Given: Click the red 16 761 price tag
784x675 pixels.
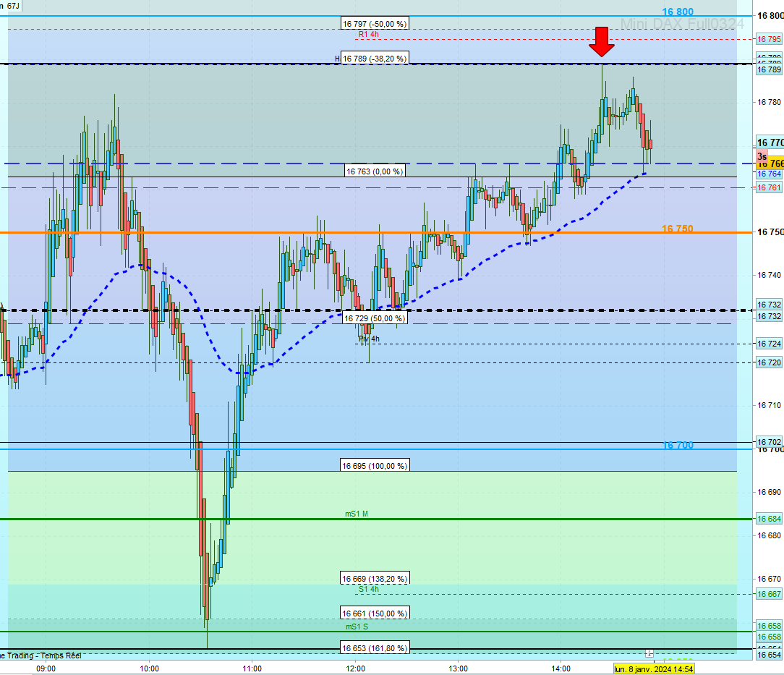Looking at the screenshot, I should tap(769, 187).
